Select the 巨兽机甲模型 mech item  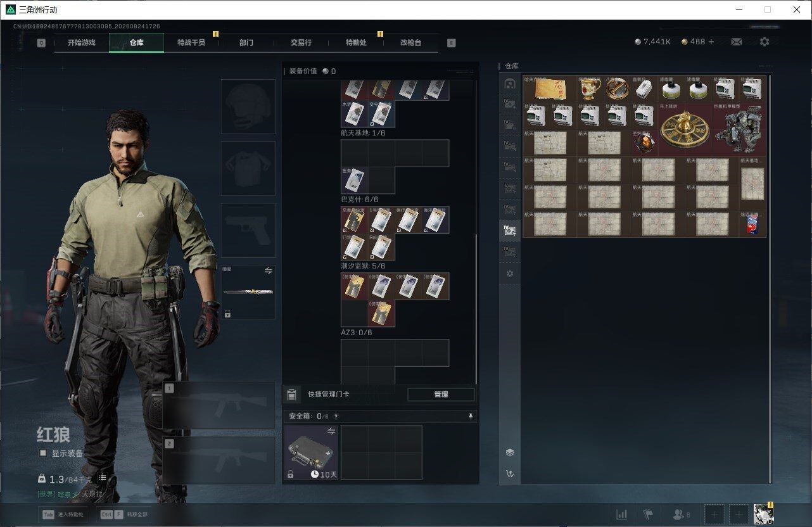coord(739,130)
